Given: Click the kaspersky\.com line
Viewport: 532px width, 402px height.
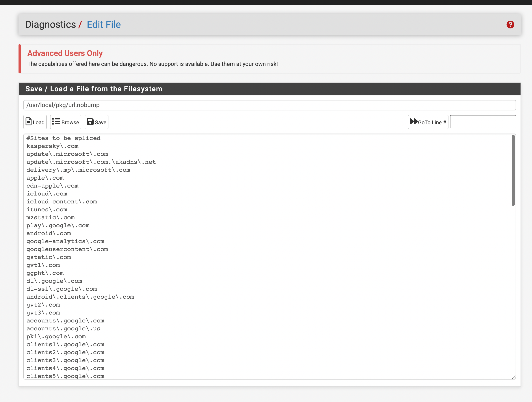Looking at the screenshot, I should [52, 146].
